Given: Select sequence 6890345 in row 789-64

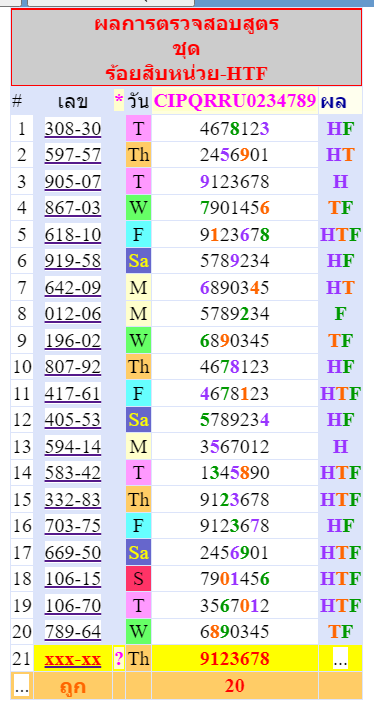Looking at the screenshot, I should point(235,632).
